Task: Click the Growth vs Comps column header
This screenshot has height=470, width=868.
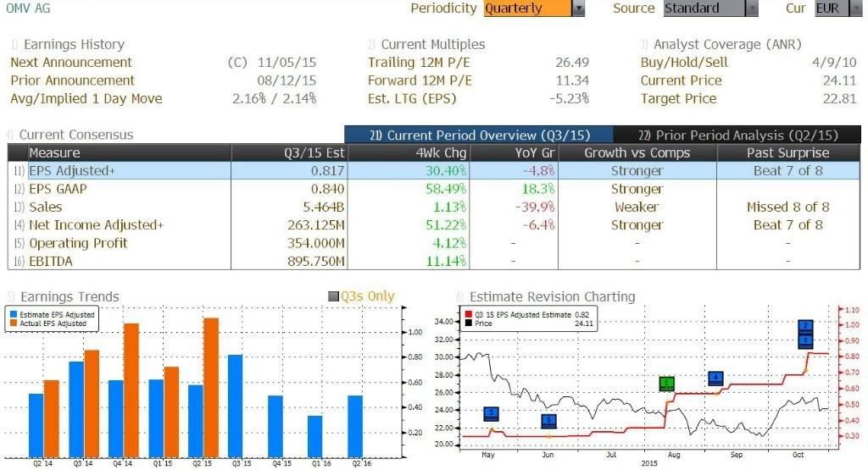Action: [637, 152]
